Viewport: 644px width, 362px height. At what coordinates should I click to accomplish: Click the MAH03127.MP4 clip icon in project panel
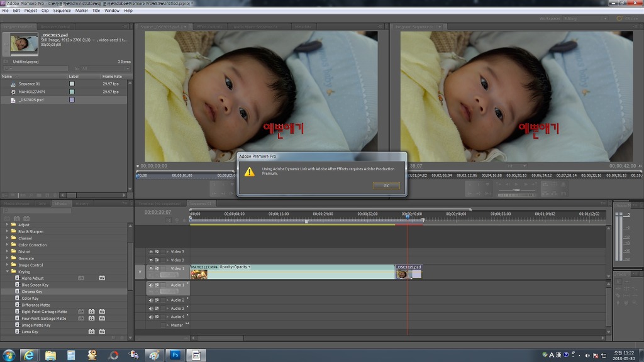coord(13,92)
